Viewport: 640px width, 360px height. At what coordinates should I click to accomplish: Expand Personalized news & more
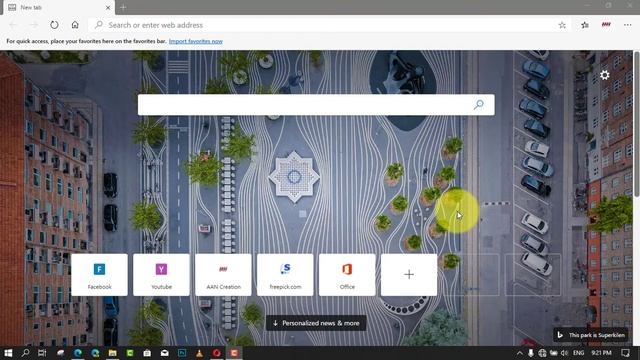[316, 323]
